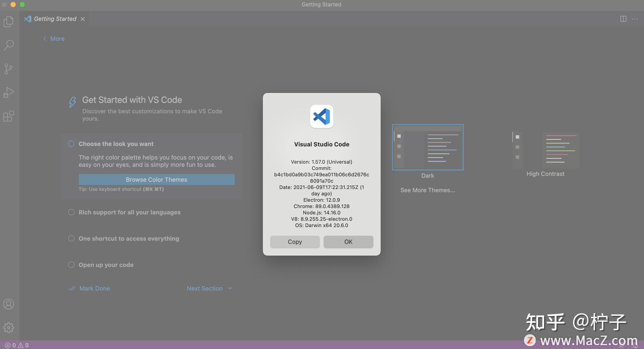
Task: Select One shortcut to access everything step
Action: tap(129, 238)
